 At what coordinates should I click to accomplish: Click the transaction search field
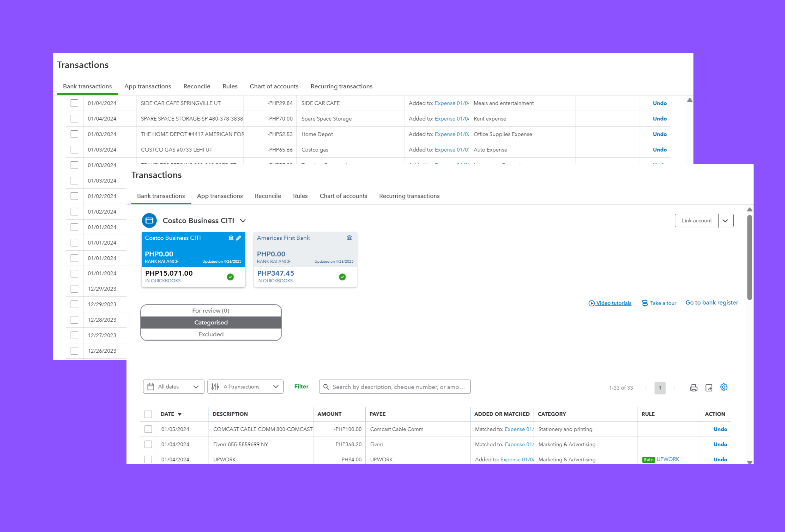point(395,387)
